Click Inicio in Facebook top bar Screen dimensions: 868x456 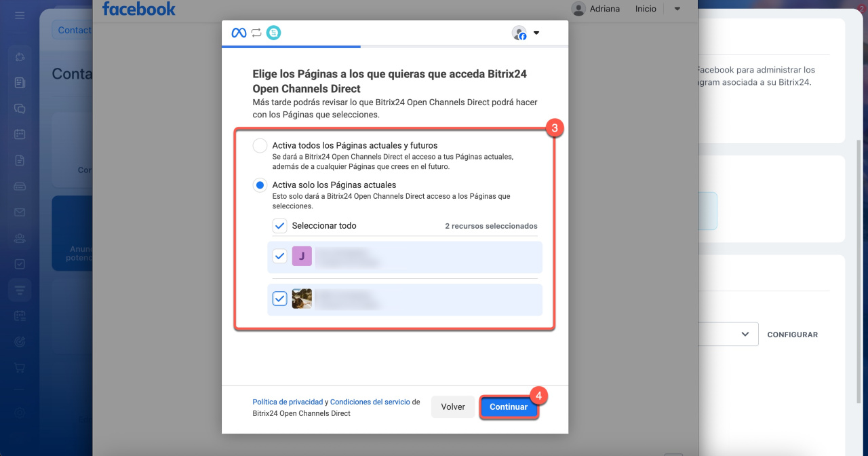pyautogui.click(x=646, y=9)
